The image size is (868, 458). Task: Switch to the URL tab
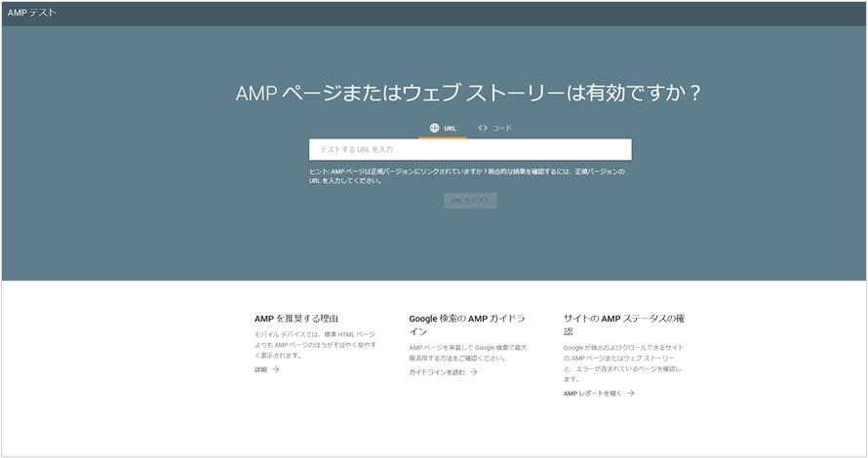point(443,129)
